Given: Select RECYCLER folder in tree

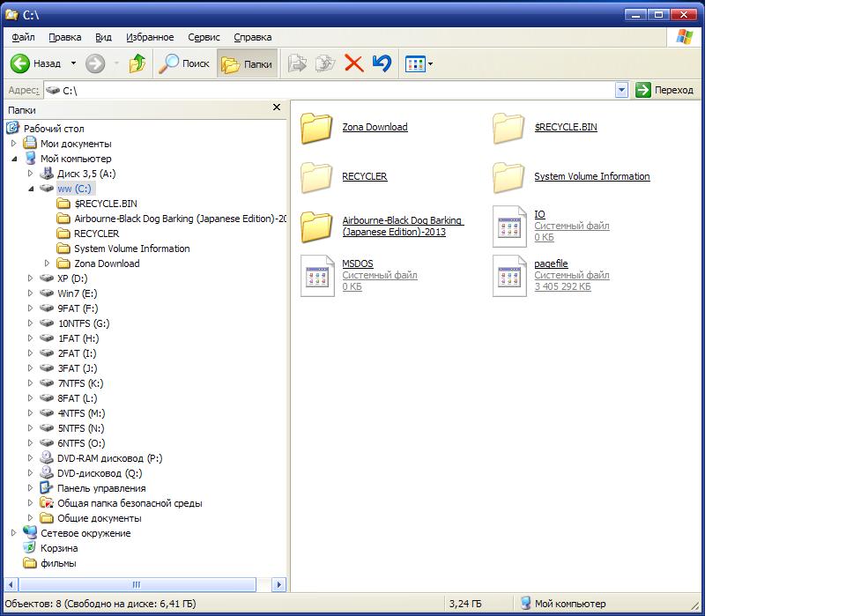Looking at the screenshot, I should (97, 234).
